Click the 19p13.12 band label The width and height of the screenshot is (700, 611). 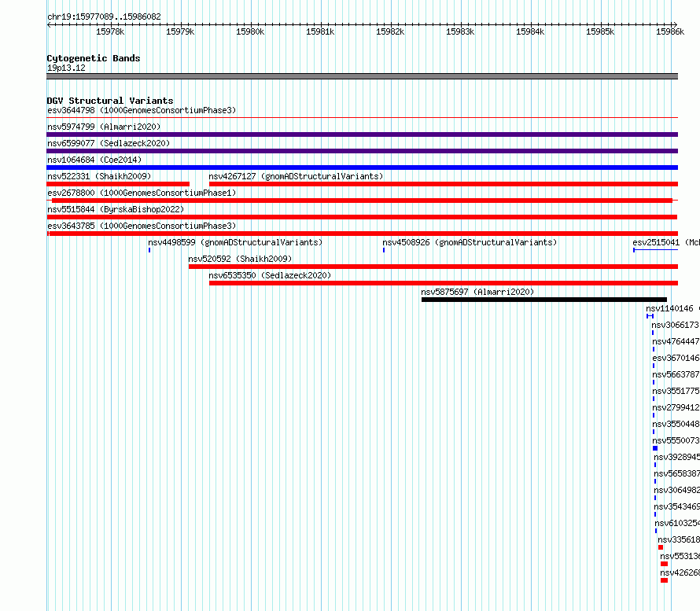(66, 68)
